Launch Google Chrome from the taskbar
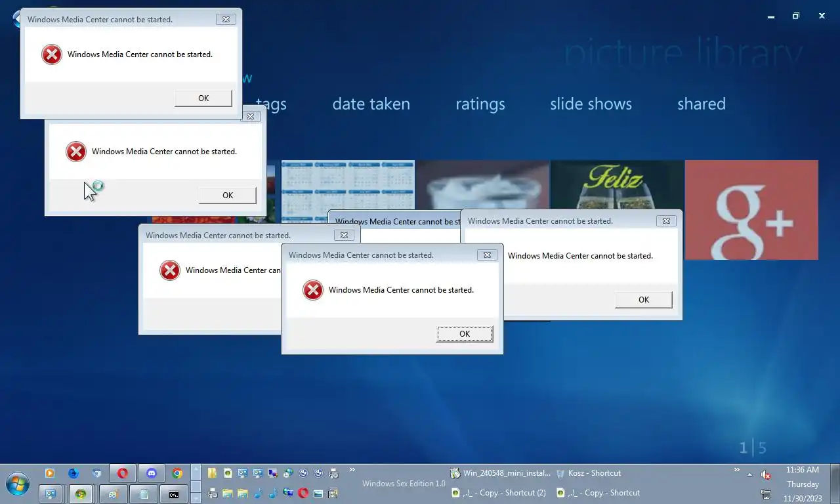This screenshot has height=504, width=840. (177, 473)
